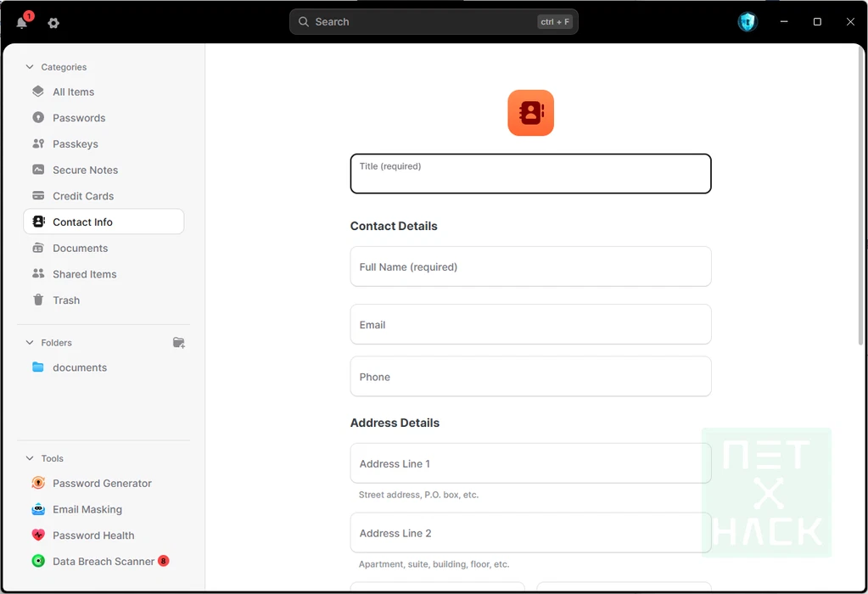Open the Secure Notes category
This screenshot has width=868, height=594.
click(85, 170)
